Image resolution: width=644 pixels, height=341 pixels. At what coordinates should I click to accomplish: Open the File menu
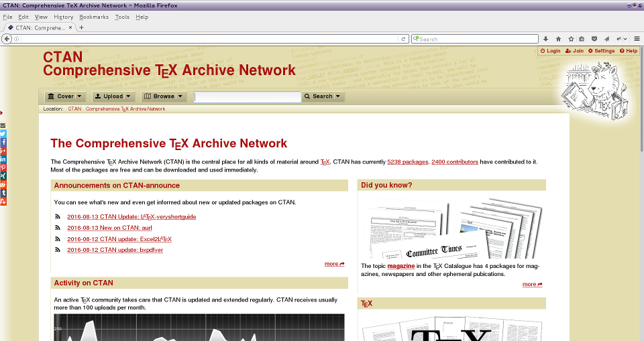[7, 17]
